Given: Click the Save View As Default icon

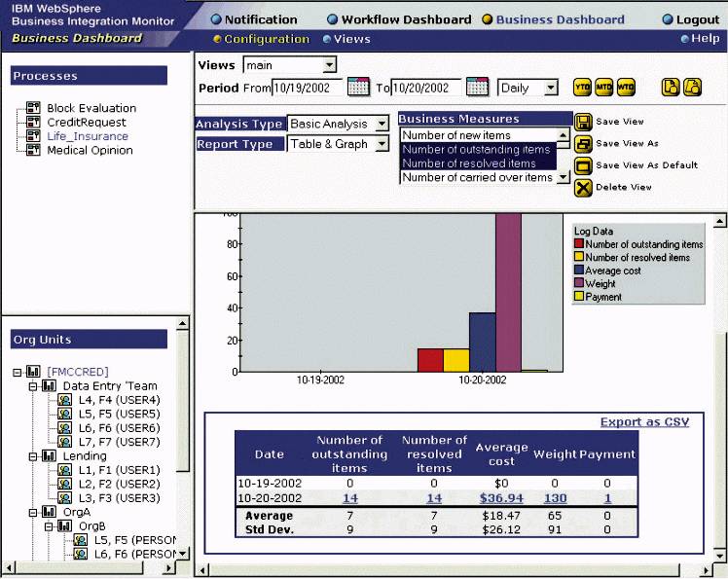Looking at the screenshot, I should coord(583,165).
